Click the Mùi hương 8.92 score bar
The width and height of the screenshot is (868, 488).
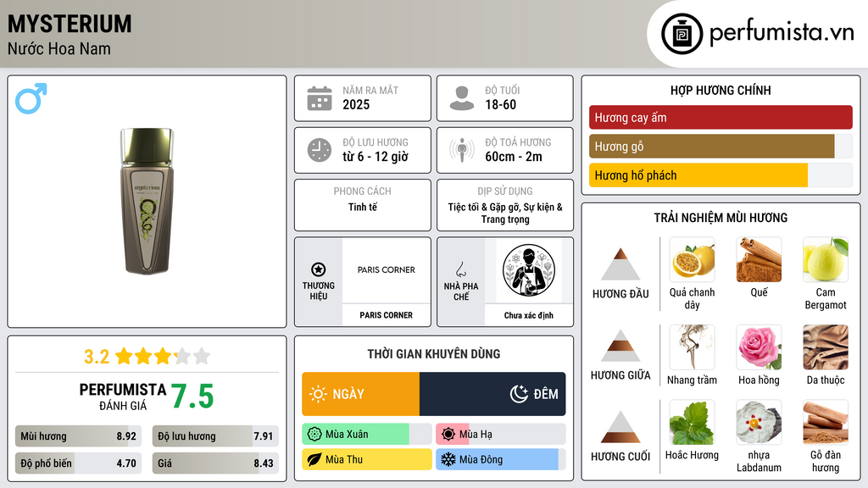pyautogui.click(x=79, y=436)
